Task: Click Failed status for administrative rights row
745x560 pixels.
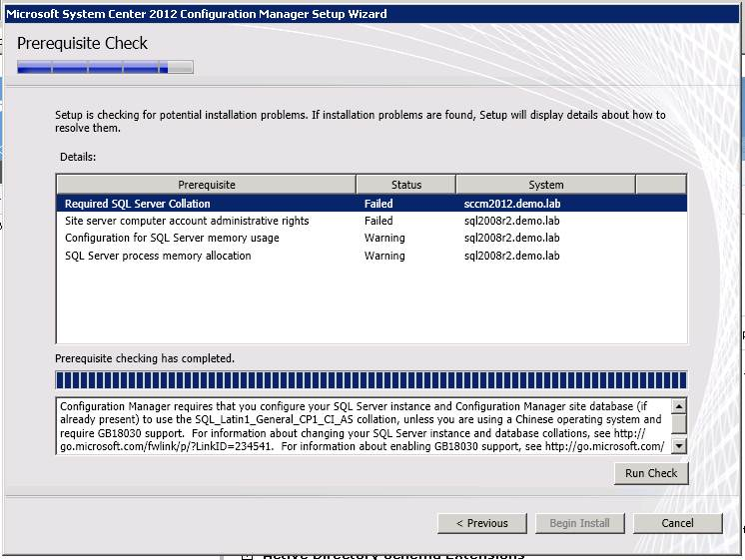Action: point(378,221)
